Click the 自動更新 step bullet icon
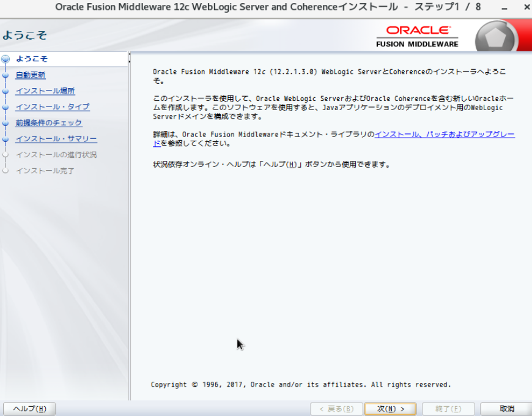 click(6, 75)
